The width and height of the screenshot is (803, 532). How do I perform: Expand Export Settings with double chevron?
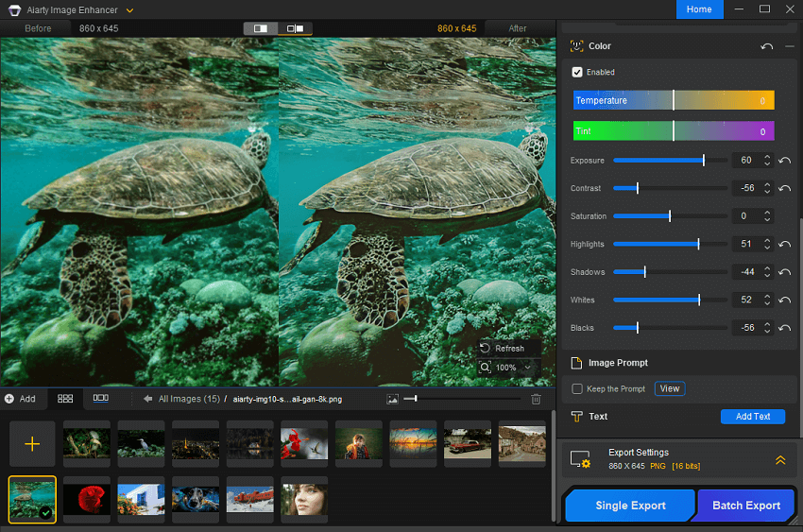pyautogui.click(x=780, y=460)
